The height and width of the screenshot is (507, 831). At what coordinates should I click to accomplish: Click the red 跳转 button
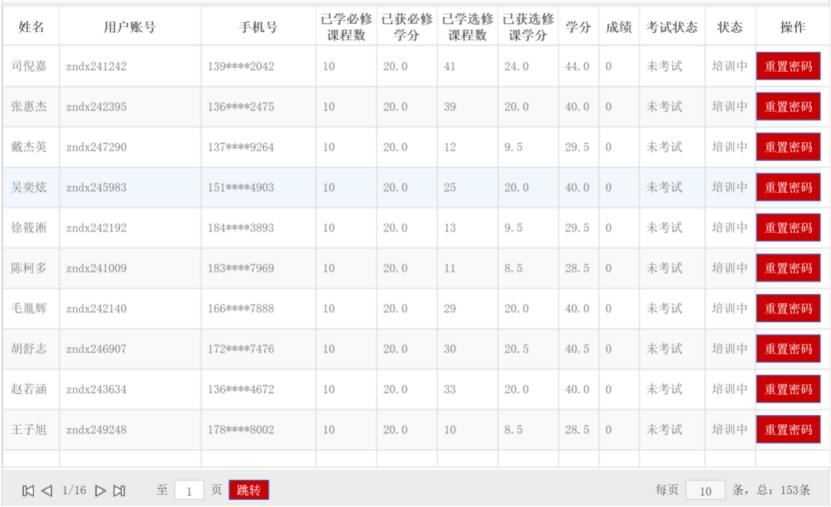[x=250, y=491]
